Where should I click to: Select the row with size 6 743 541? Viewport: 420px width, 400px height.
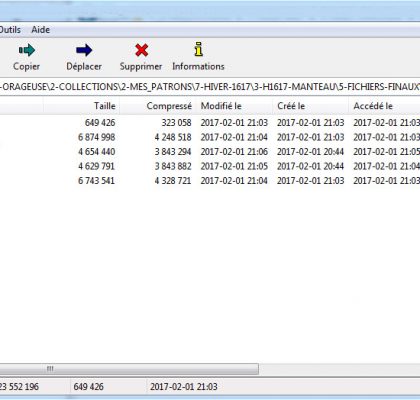[210, 181]
